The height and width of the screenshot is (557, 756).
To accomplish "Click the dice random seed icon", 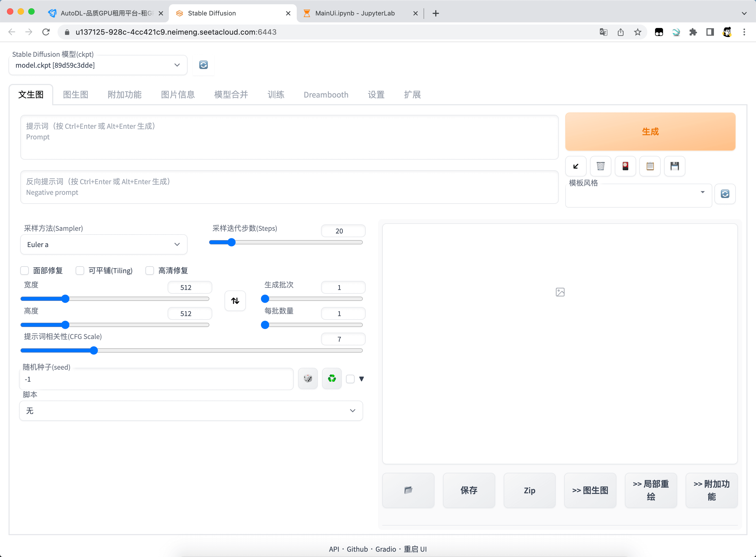I will [x=308, y=379].
